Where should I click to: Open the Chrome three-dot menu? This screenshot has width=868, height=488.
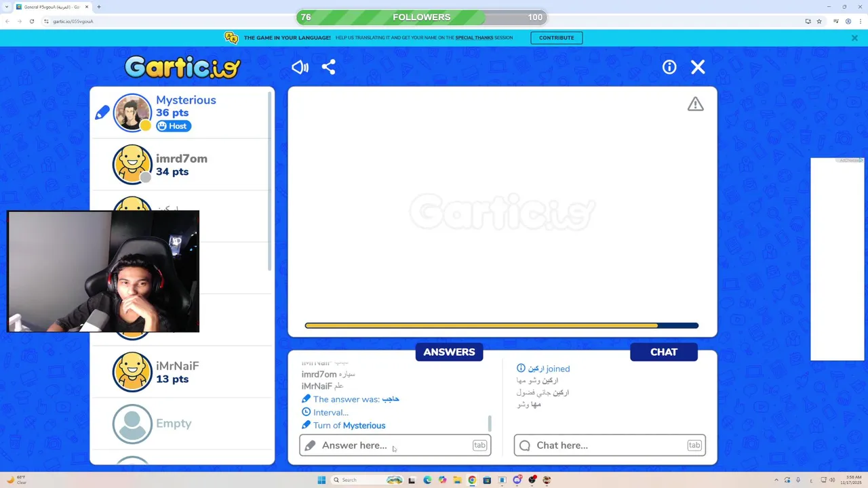click(860, 21)
